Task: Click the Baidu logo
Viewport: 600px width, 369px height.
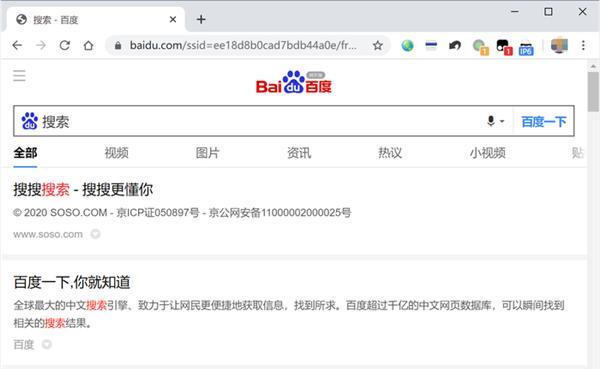Action: [x=293, y=82]
